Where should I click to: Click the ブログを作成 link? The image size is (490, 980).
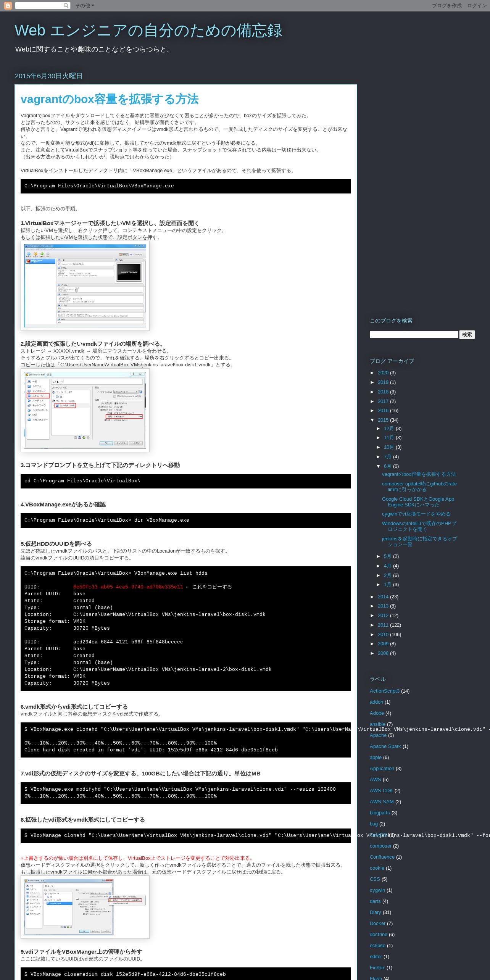tap(446, 6)
